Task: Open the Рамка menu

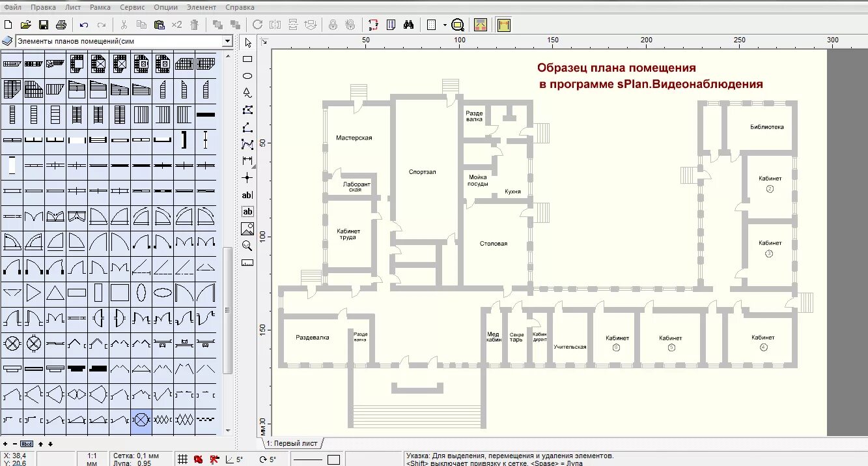Action: 100,7
